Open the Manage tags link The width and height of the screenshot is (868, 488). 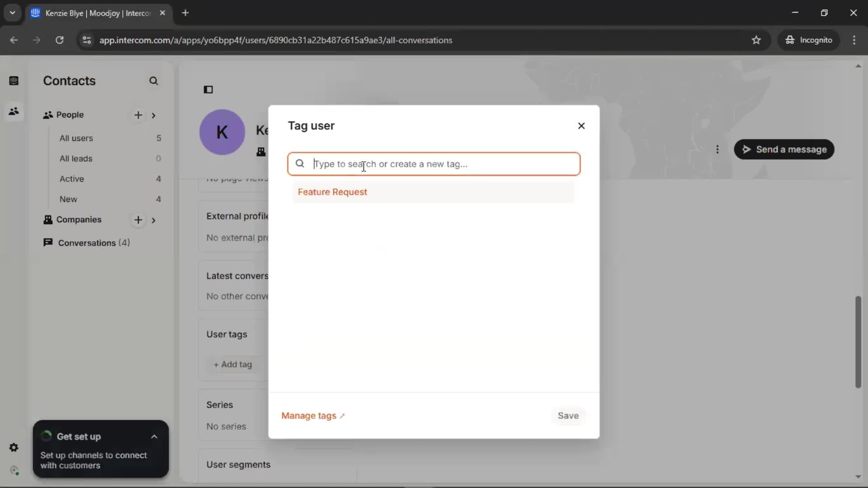(x=313, y=416)
